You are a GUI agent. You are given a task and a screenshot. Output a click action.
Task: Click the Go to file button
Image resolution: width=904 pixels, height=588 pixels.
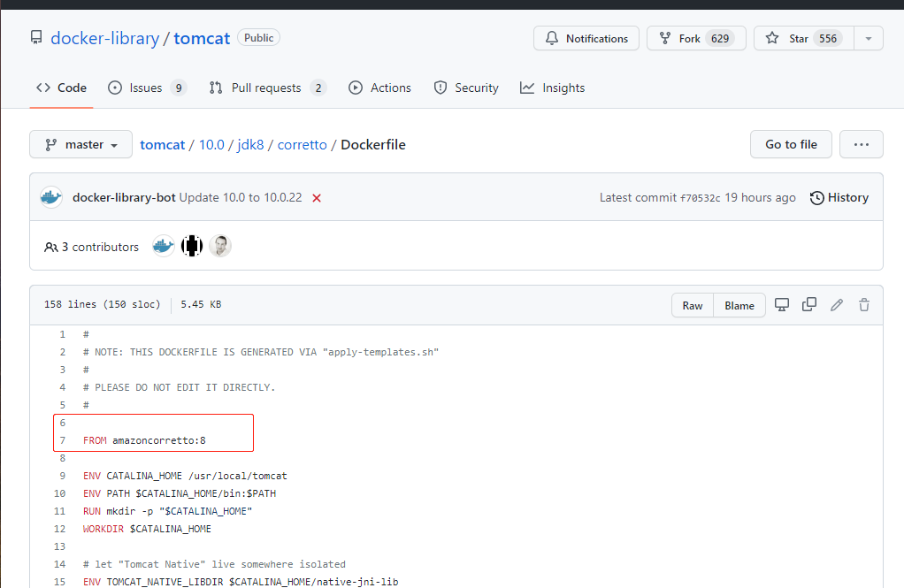pyautogui.click(x=791, y=145)
